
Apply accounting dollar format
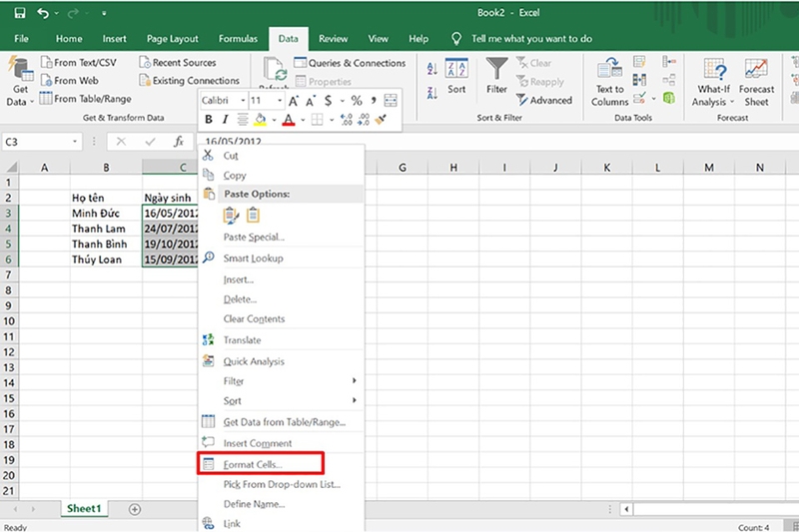pos(329,101)
